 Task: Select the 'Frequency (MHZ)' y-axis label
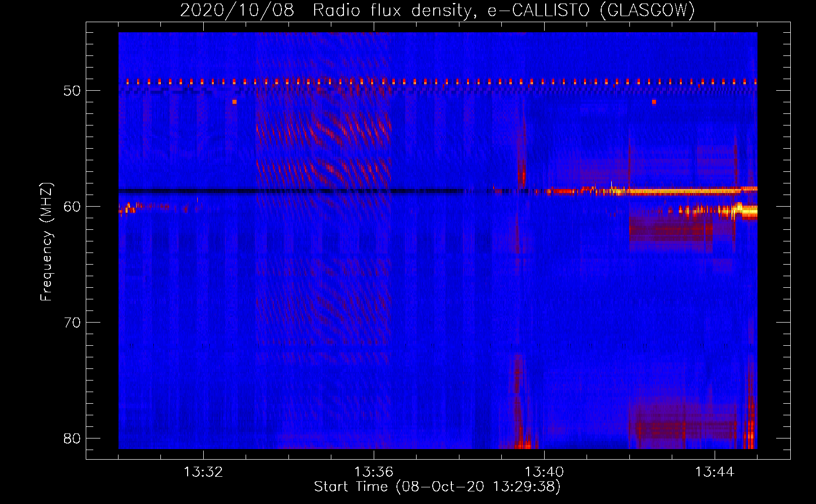[x=46, y=242]
